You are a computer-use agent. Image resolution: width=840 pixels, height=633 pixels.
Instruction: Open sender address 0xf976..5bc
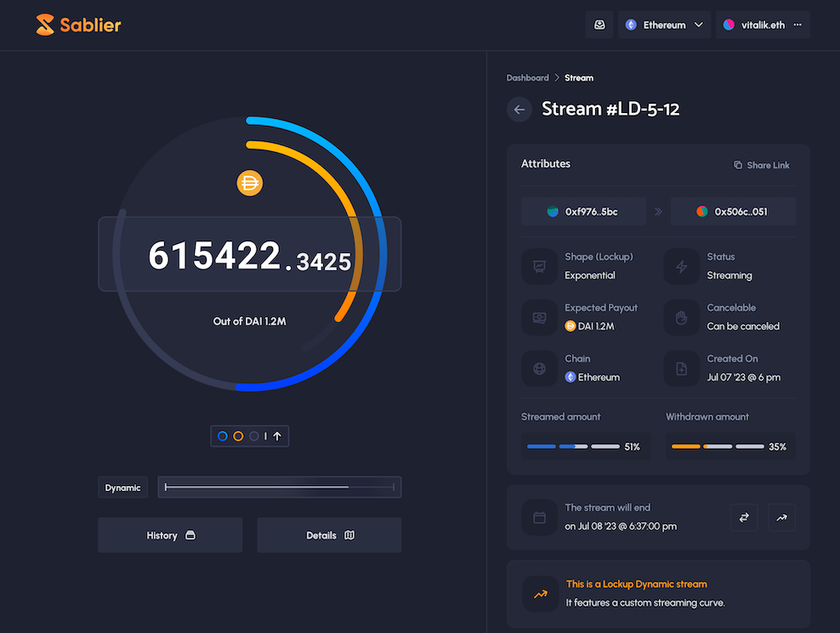[x=583, y=212]
